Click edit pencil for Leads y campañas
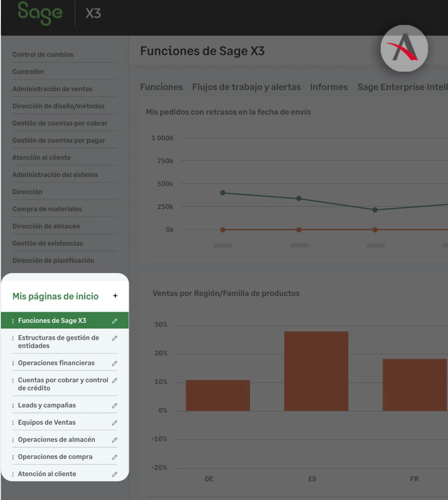The height and width of the screenshot is (500, 448). point(114,406)
